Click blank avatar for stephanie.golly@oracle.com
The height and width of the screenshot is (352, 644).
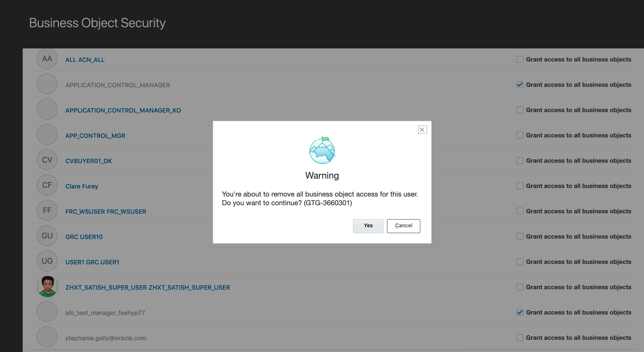(47, 337)
